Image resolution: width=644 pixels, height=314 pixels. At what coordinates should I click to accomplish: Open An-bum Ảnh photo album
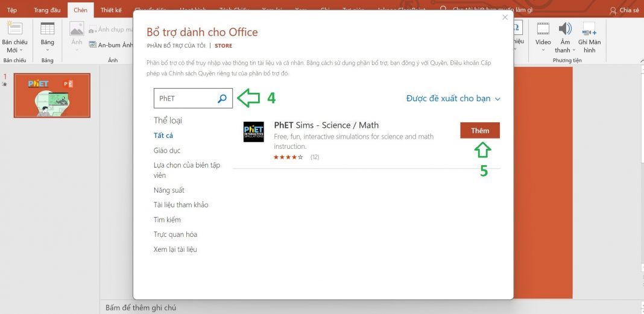[110, 45]
